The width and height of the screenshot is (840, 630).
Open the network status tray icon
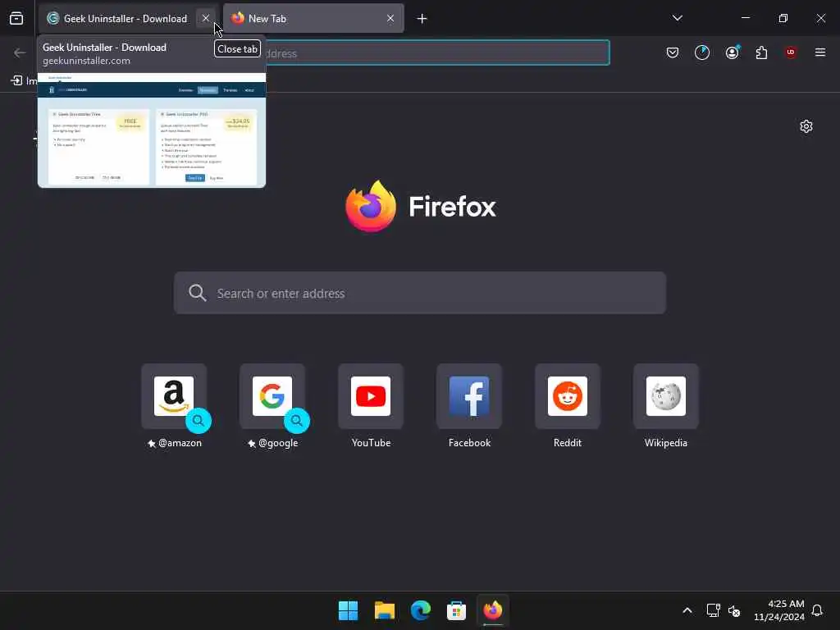[713, 610]
